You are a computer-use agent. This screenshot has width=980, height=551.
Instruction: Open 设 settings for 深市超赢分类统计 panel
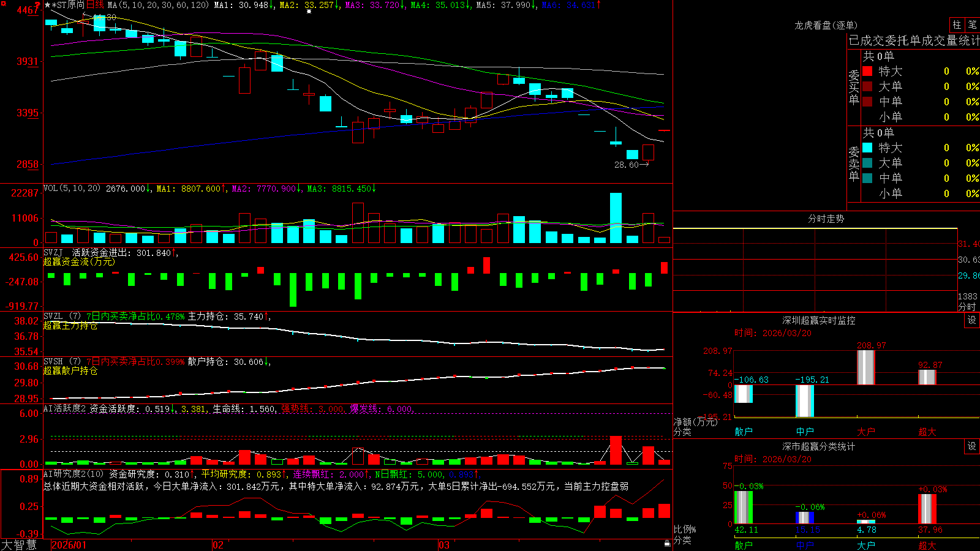coord(972,446)
